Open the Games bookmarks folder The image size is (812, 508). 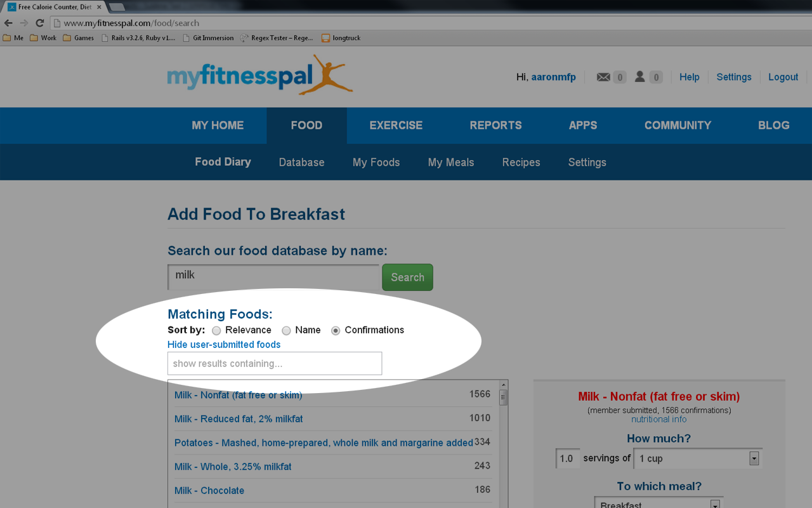click(x=78, y=38)
